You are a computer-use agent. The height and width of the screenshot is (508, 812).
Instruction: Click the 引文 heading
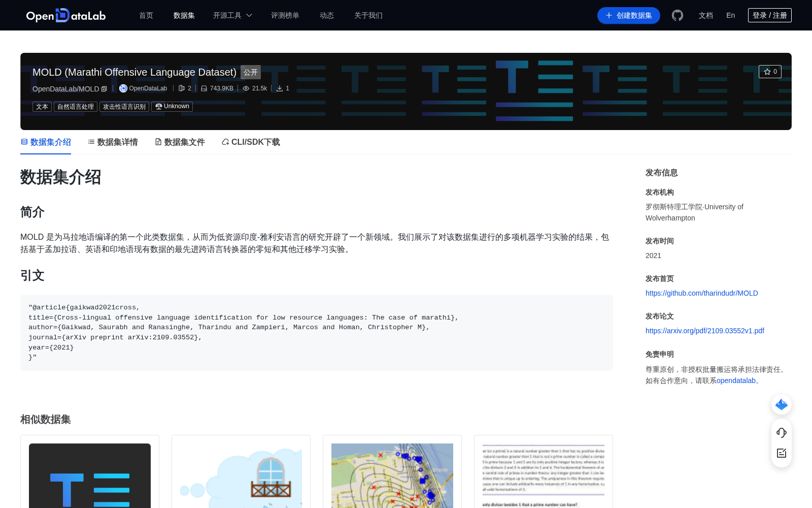tap(32, 275)
